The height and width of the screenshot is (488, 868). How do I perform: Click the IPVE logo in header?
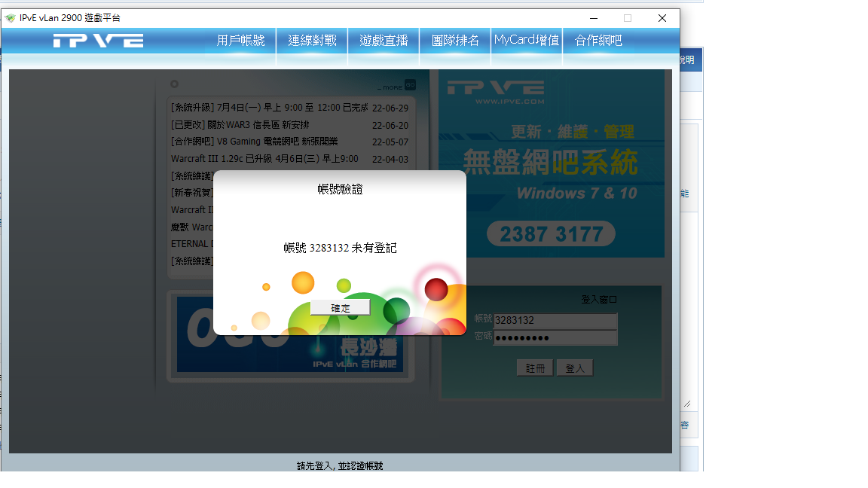[98, 41]
